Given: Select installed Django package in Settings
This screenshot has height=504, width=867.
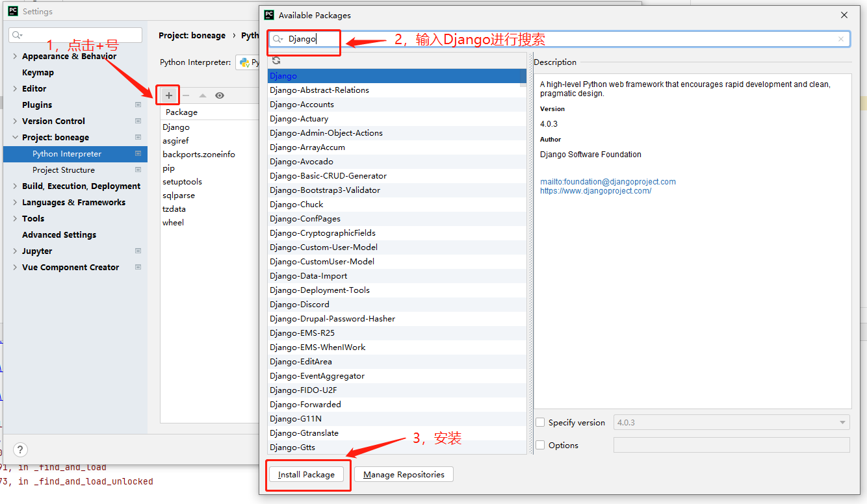Looking at the screenshot, I should [176, 127].
